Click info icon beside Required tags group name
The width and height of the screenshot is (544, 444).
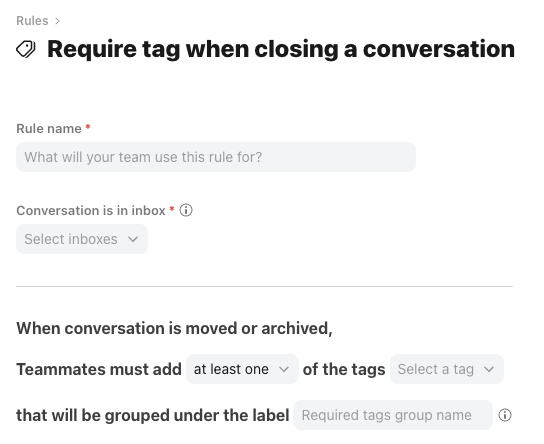[x=505, y=415]
